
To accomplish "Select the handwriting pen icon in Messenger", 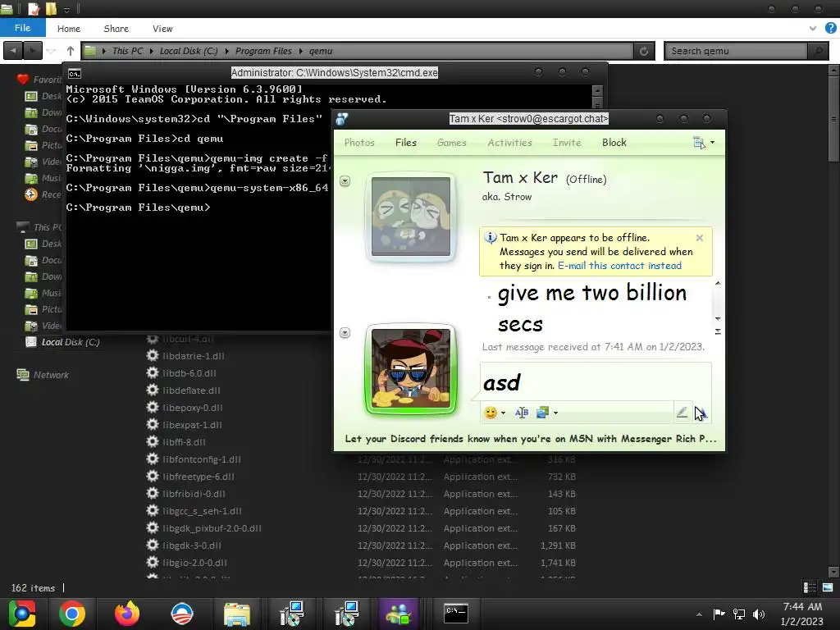I will click(682, 413).
